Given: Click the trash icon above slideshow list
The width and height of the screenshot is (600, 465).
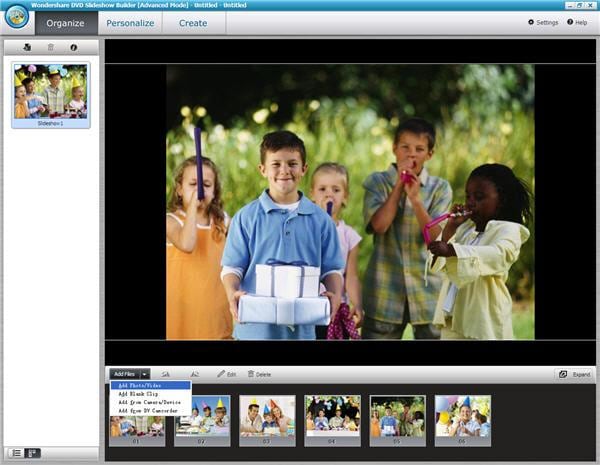Looking at the screenshot, I should click(51, 47).
